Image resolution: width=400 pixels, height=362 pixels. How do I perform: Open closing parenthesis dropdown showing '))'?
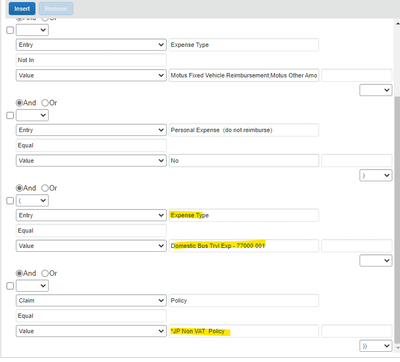point(376,346)
